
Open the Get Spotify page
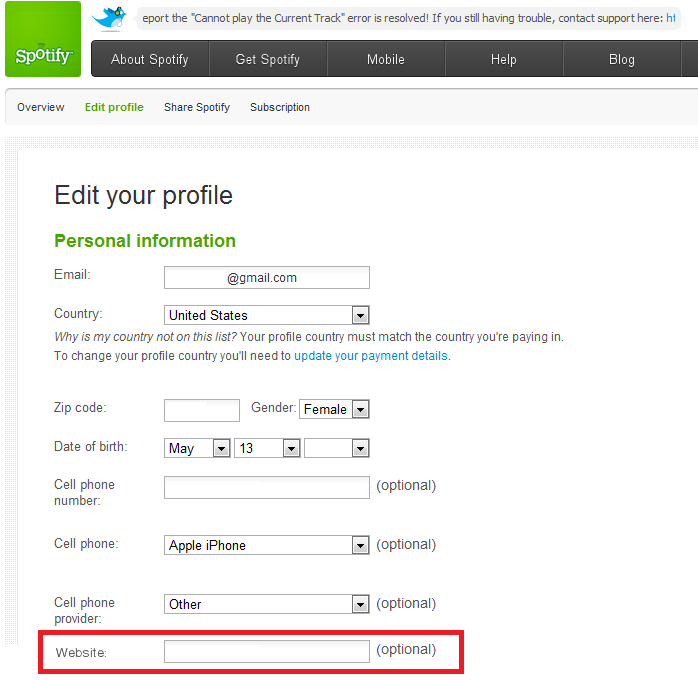[267, 59]
